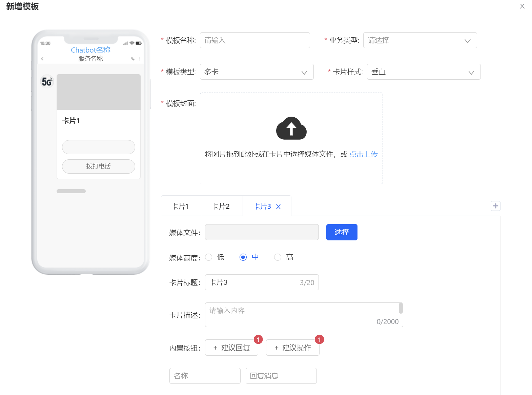
Task: Click the 回复消息 input field
Action: coord(281,376)
